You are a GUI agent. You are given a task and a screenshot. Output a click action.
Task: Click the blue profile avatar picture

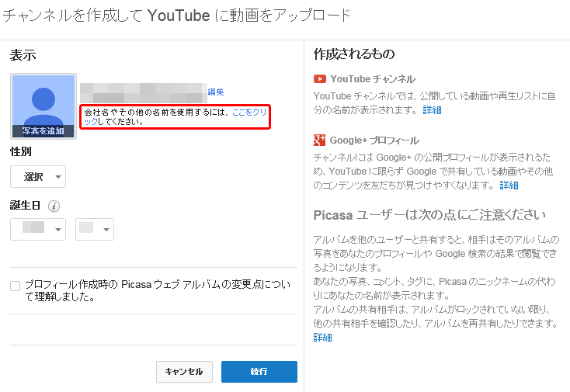click(43, 101)
